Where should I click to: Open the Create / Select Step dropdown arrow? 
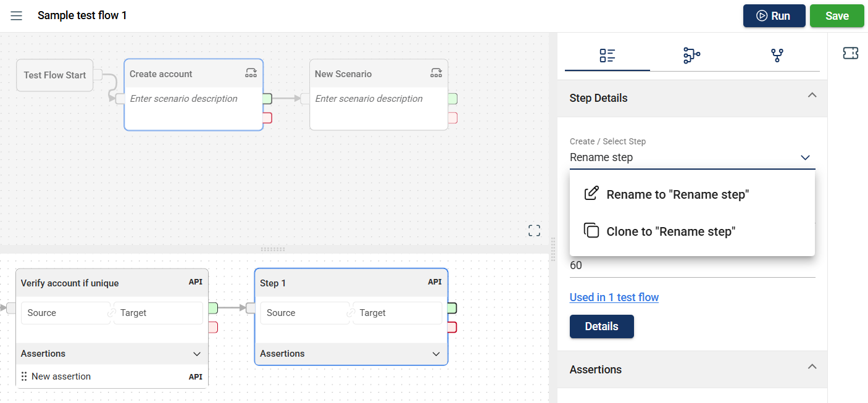point(805,157)
